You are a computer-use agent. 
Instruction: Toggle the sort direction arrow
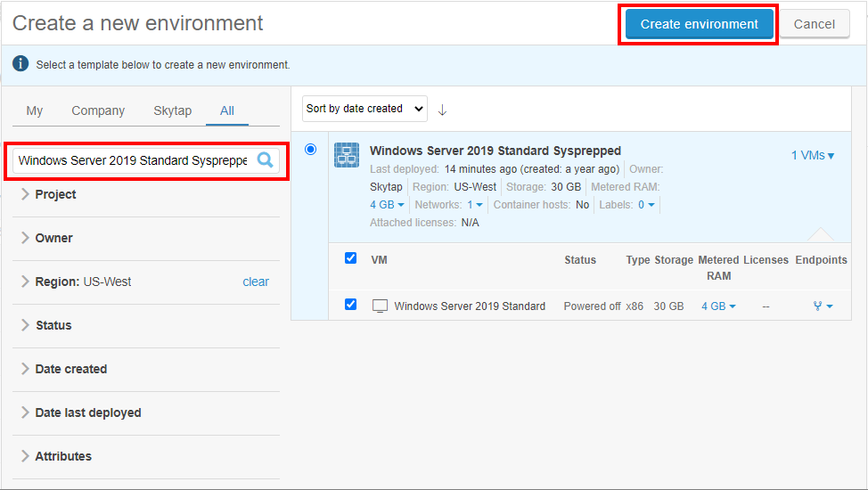pyautogui.click(x=442, y=110)
